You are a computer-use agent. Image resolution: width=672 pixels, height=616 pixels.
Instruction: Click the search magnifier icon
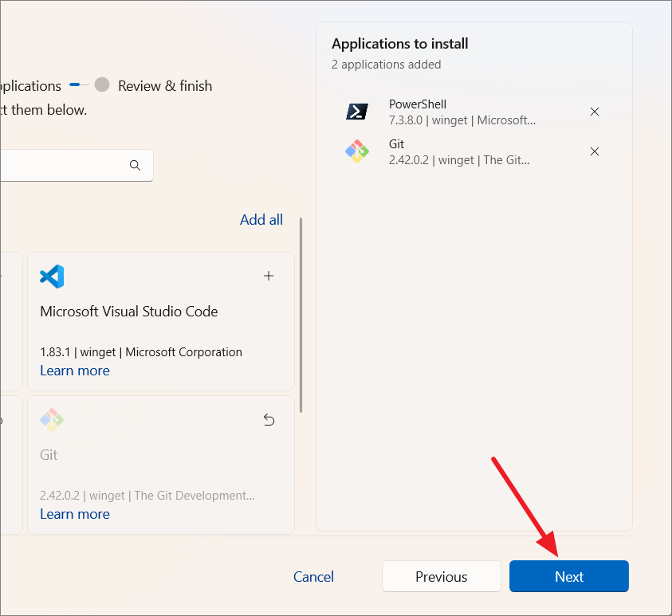pos(135,165)
